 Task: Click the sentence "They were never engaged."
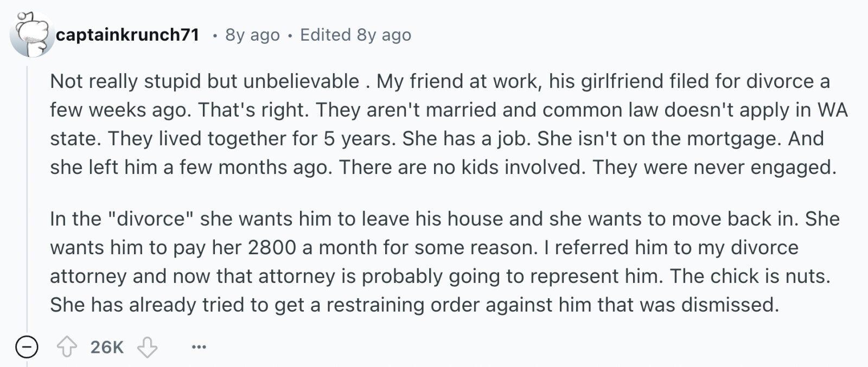(x=714, y=168)
